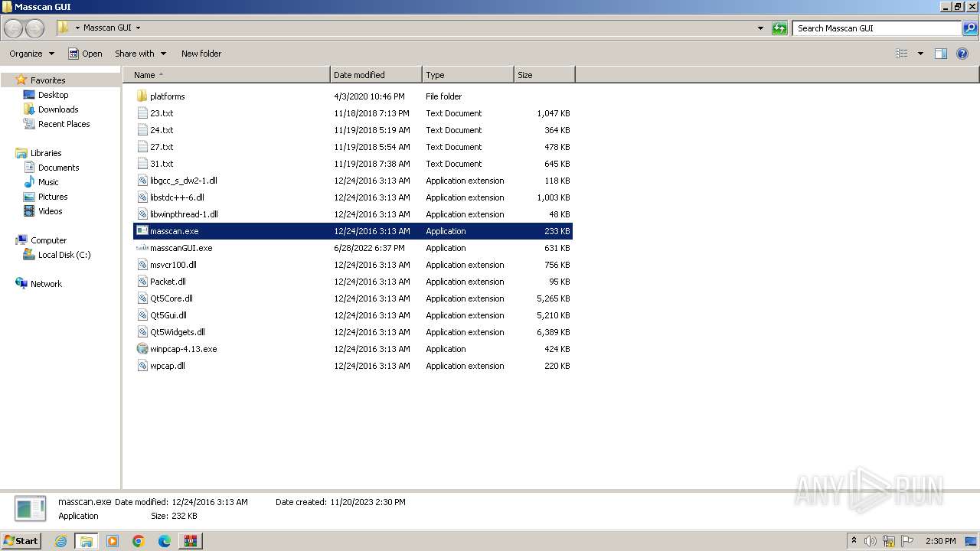Viewport: 980px width, 551px height.
Task: Click the Search Masscan GUI field
Action: (x=877, y=28)
